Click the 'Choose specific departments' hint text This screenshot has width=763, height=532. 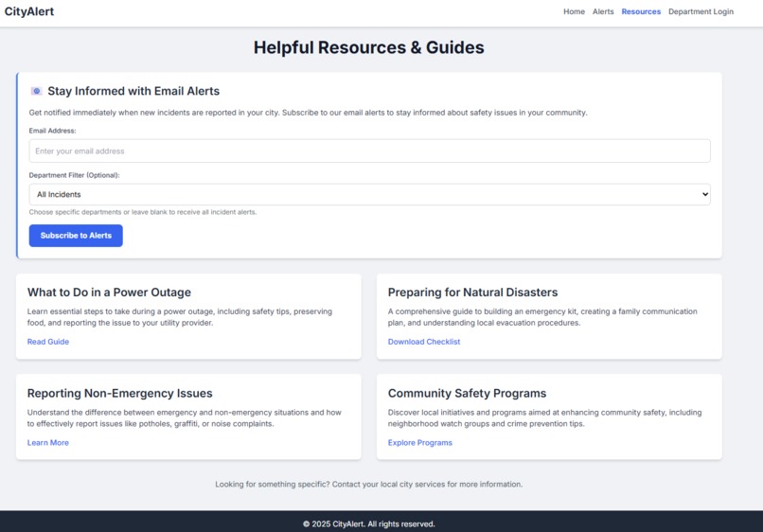pos(143,212)
